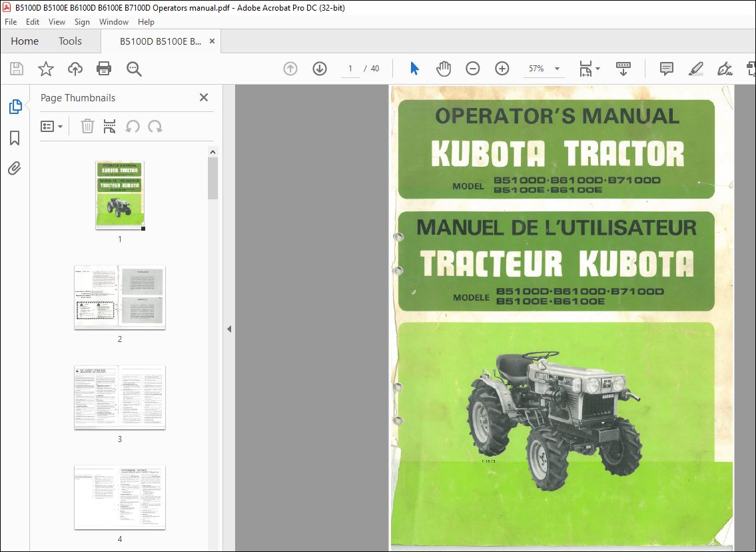The height and width of the screenshot is (552, 756).
Task: Select the Highlight text pen tool
Action: pyautogui.click(x=695, y=69)
